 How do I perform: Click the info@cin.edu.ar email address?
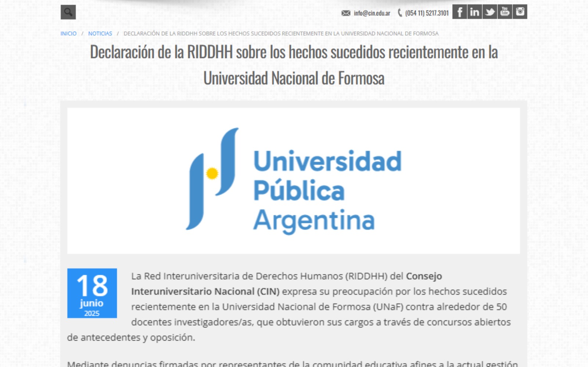372,13
